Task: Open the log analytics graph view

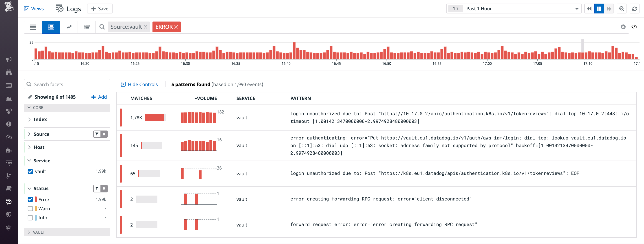Action: click(69, 27)
